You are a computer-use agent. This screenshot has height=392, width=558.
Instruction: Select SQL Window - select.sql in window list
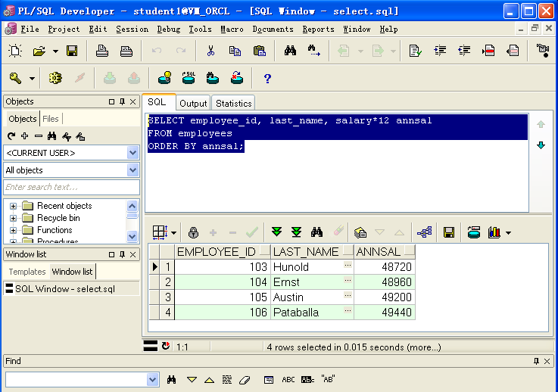coord(71,289)
